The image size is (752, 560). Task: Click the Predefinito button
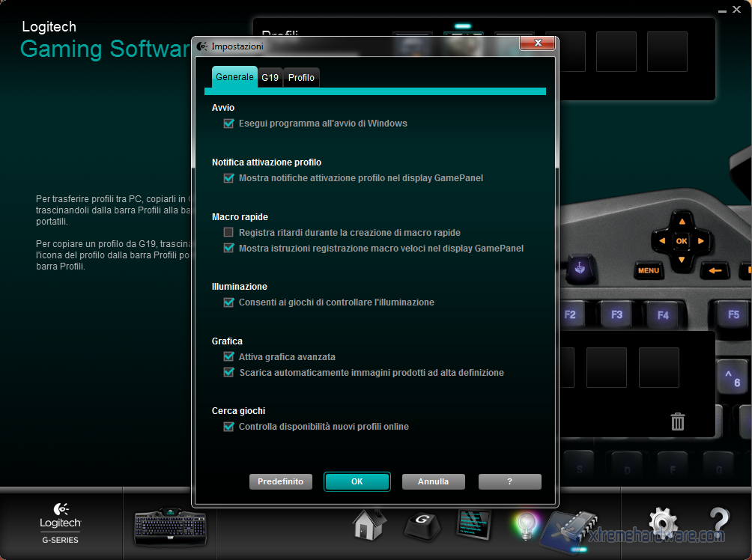pyautogui.click(x=280, y=481)
